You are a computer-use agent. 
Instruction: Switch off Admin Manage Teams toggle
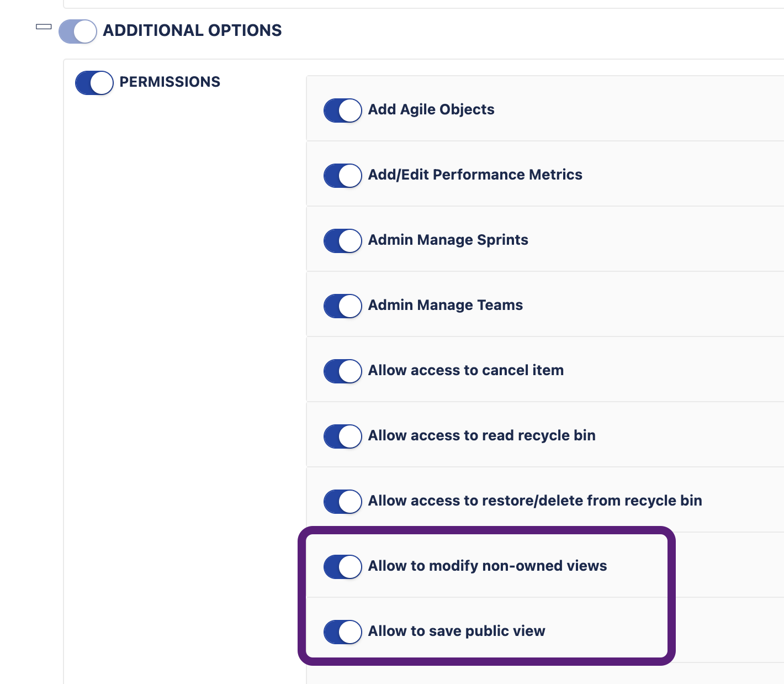click(343, 306)
